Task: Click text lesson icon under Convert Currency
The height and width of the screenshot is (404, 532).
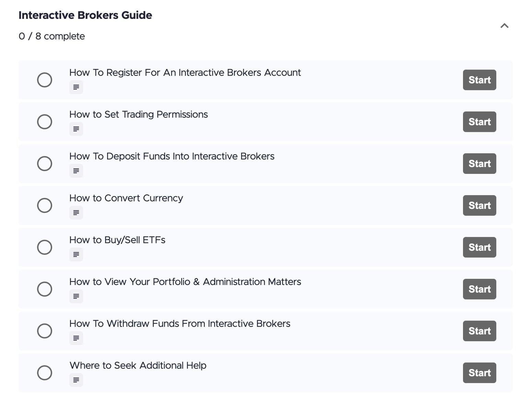Action: point(76,213)
